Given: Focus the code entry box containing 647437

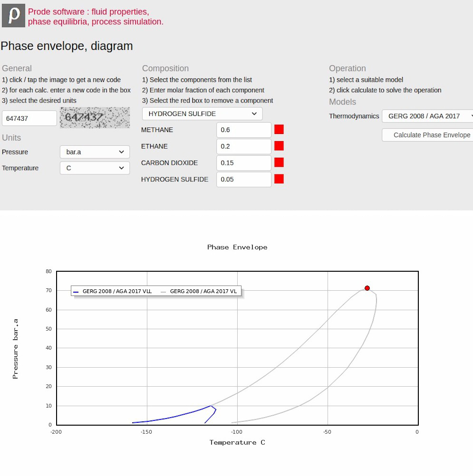Looking at the screenshot, I should tap(29, 118).
